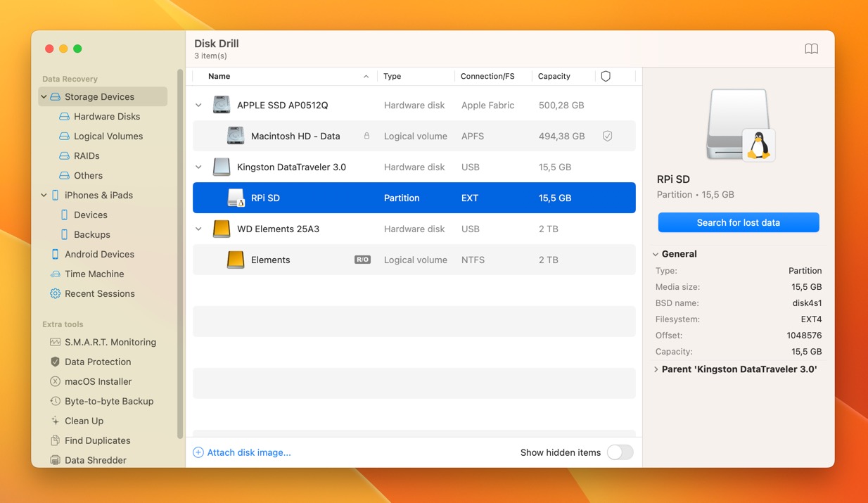Collapse the iPhones & iPads sidebar group

coord(44,196)
